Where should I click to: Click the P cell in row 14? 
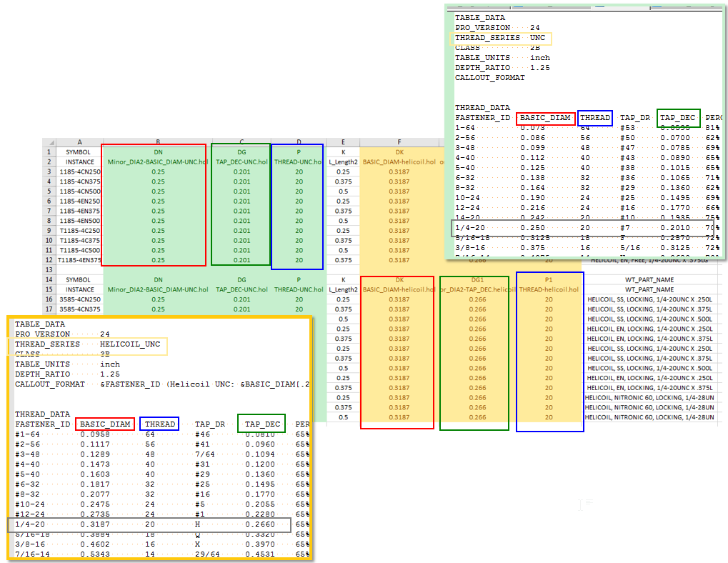299,280
